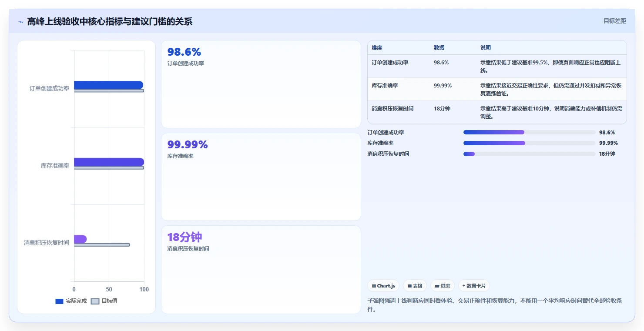This screenshot has height=331, width=644.
Task: Click the purple 库存准确率 actual bar in chart
Action: pyautogui.click(x=109, y=162)
